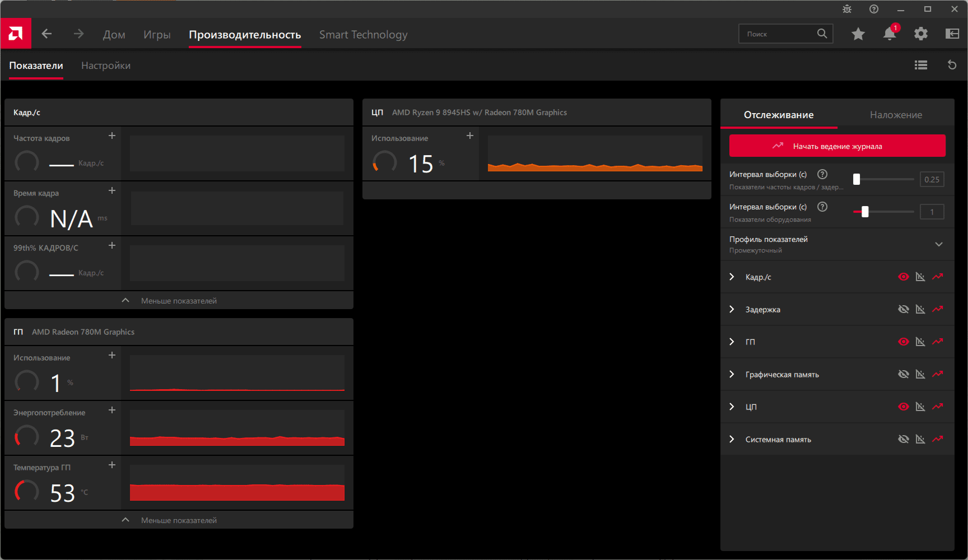
Task: Open the help question mark icon in title bar
Action: (x=874, y=9)
